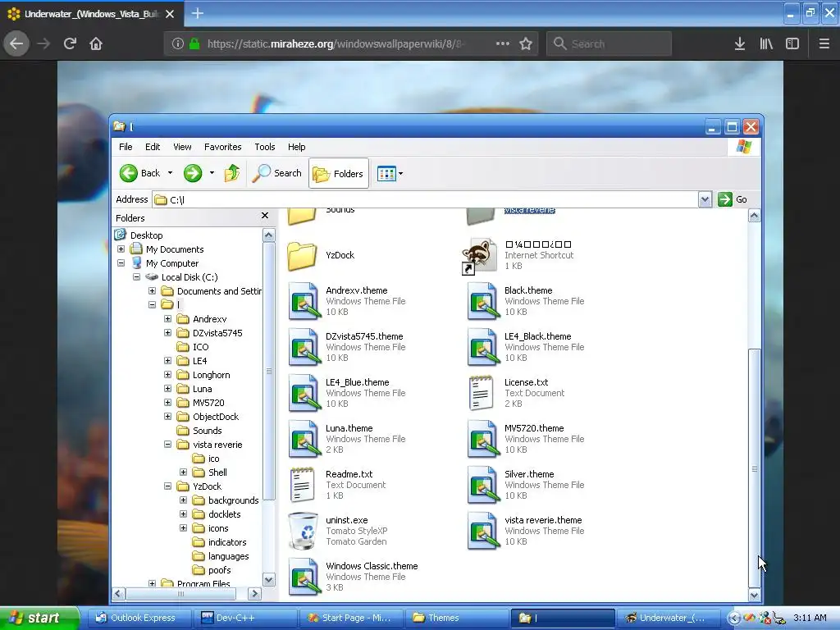The width and height of the screenshot is (840, 630).
Task: Select the Luna.theme file icon
Action: click(304, 440)
